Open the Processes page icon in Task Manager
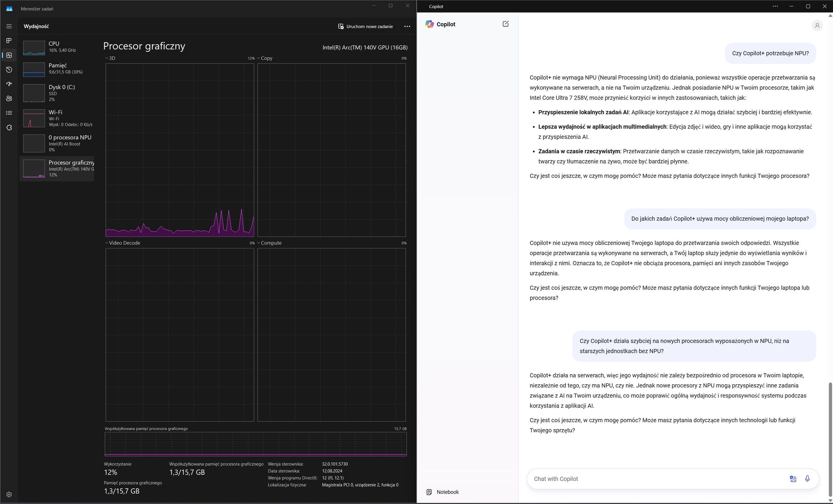The image size is (833, 504). pyautogui.click(x=9, y=41)
